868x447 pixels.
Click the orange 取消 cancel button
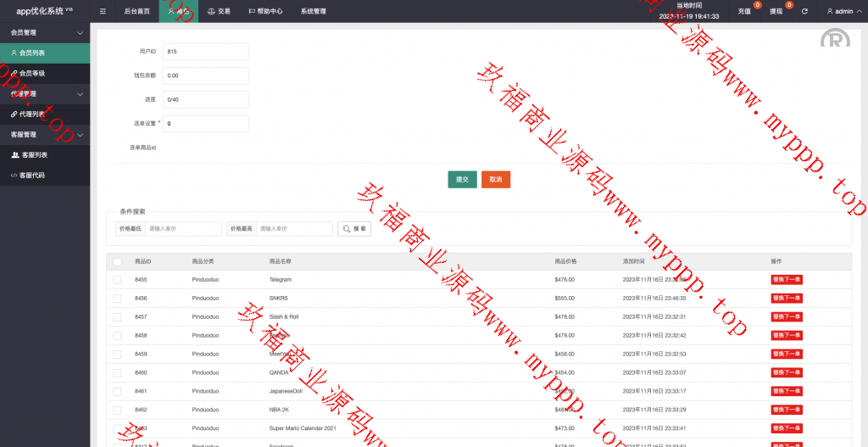496,179
